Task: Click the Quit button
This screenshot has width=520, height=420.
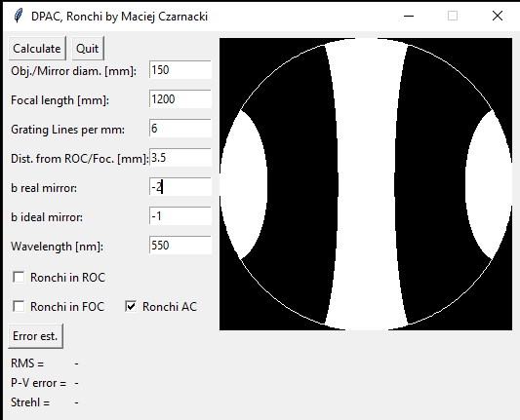Action: (88, 49)
